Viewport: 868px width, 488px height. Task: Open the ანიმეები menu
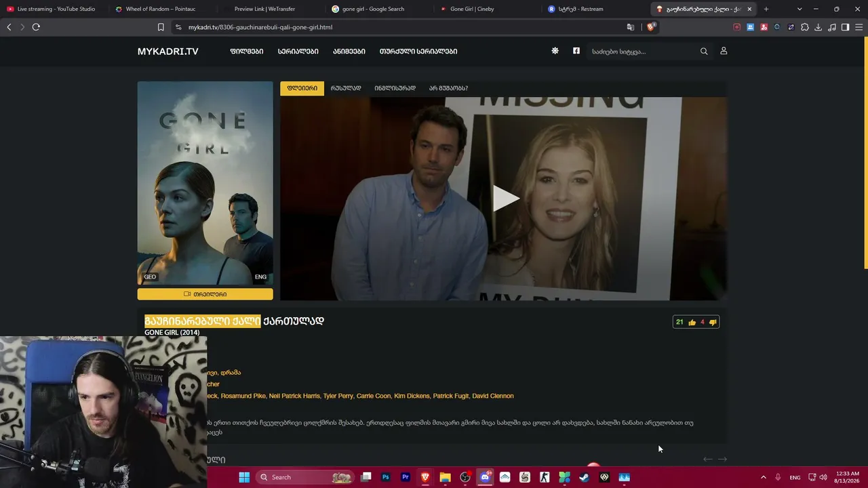[x=349, y=52]
